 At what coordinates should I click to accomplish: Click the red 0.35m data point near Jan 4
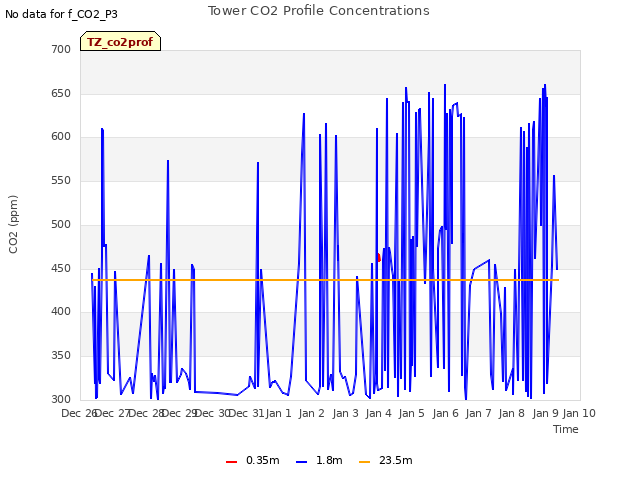point(379,258)
